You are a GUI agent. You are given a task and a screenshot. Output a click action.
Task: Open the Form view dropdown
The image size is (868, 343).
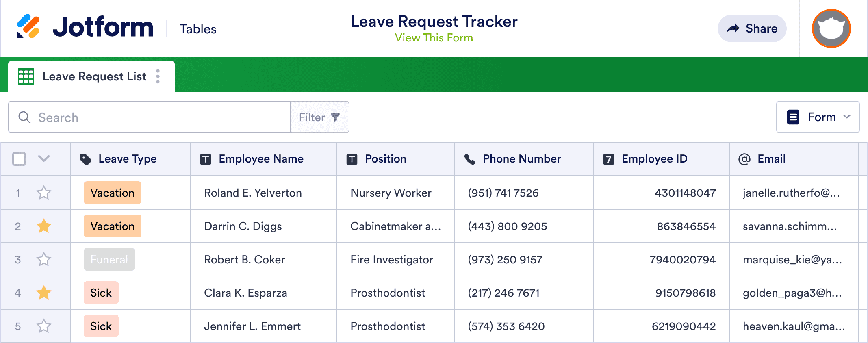click(x=818, y=117)
